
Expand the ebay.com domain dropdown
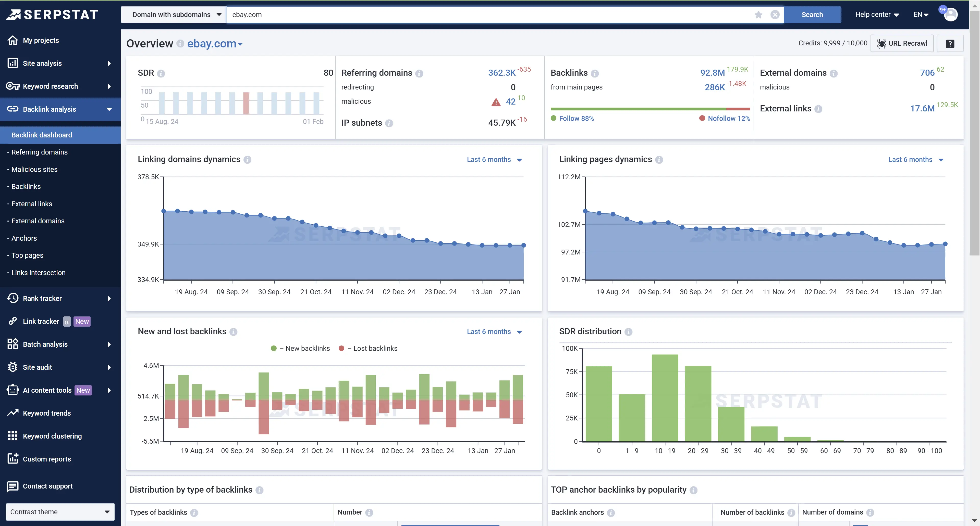coord(215,44)
